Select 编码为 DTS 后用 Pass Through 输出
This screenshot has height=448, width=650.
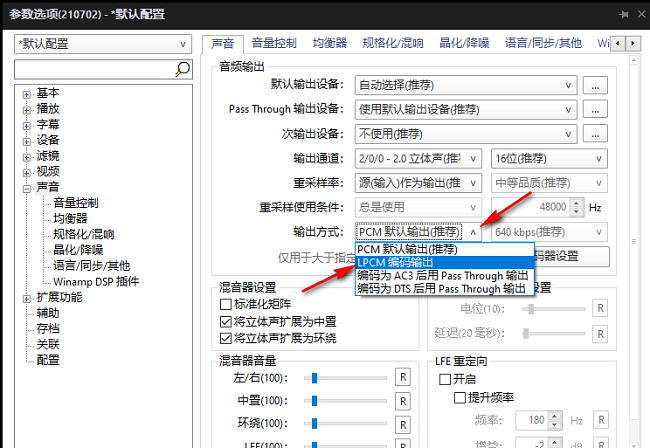pyautogui.click(x=445, y=288)
